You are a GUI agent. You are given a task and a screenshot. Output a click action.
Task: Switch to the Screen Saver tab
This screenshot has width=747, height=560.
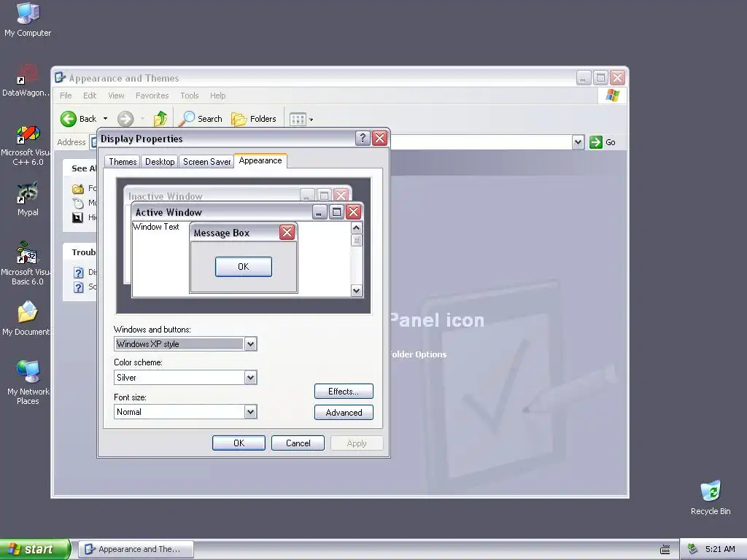[206, 162]
